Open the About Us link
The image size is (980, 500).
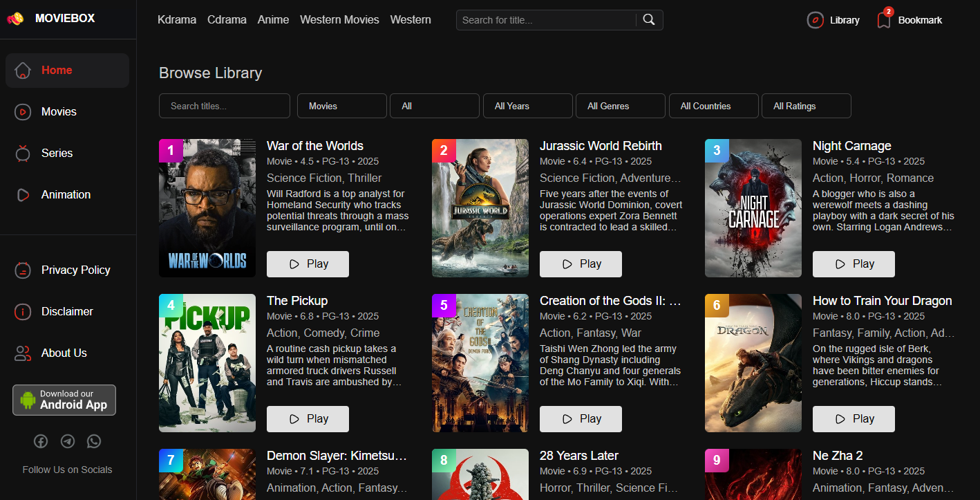pos(64,353)
